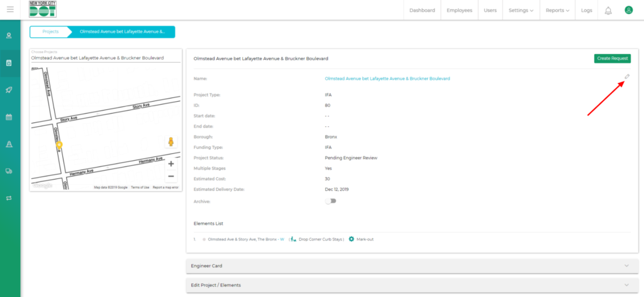Open the notifications bell
Image resolution: width=644 pixels, height=297 pixels.
point(608,10)
